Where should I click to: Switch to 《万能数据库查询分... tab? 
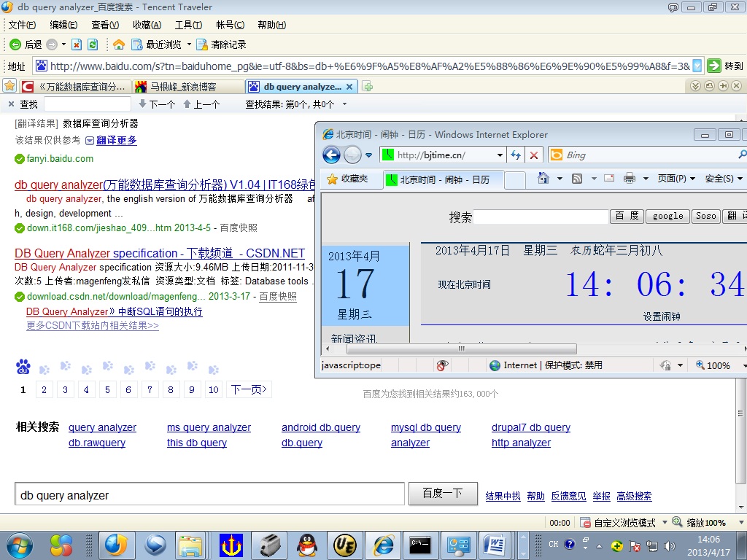(x=76, y=87)
